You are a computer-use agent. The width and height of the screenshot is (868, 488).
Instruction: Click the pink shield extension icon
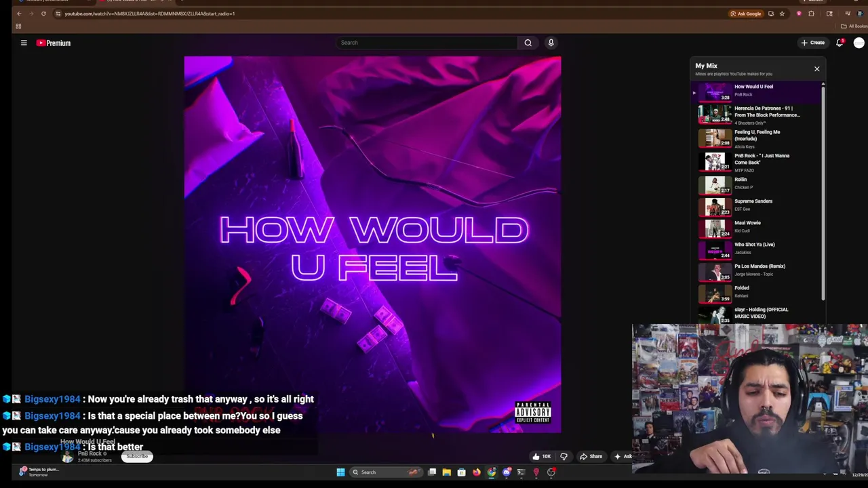pyautogui.click(x=799, y=14)
